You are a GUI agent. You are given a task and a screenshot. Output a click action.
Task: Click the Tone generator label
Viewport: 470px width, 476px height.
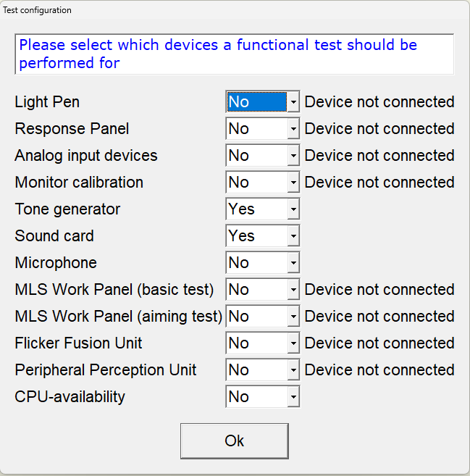67,209
